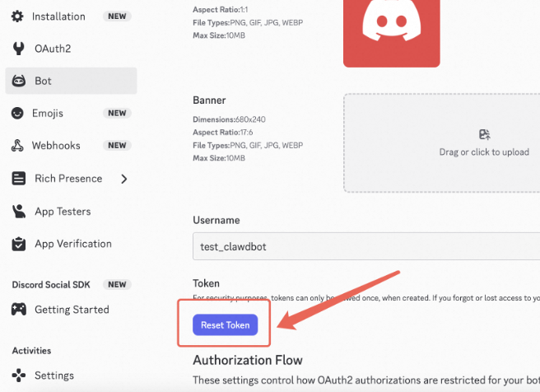Click the Banner drag or upload area

pos(442,143)
